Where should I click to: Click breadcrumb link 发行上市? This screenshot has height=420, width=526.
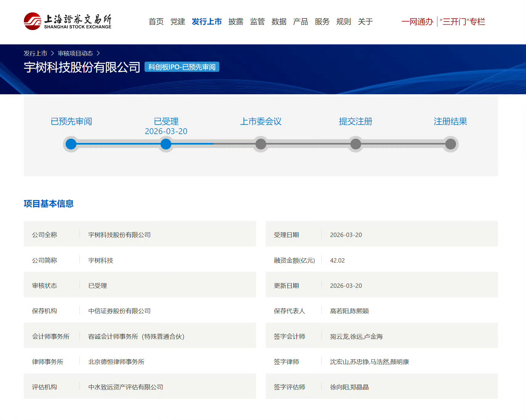click(35, 53)
